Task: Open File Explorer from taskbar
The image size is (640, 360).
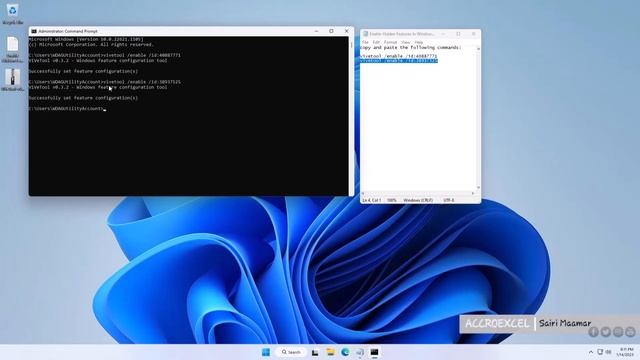Action: [x=330, y=352]
